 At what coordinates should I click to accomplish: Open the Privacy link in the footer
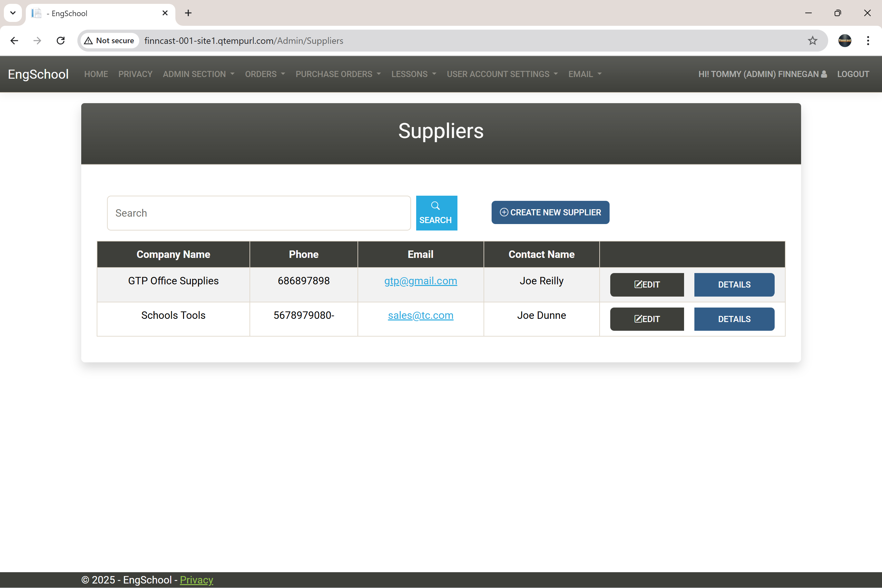[x=196, y=580]
